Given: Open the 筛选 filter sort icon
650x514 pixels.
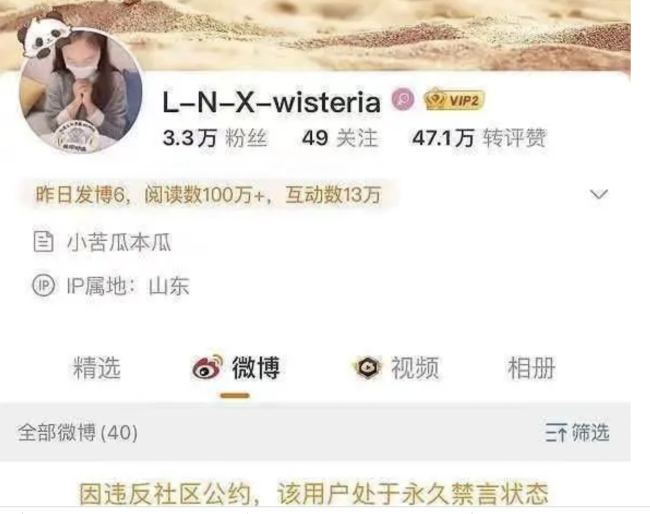Looking at the screenshot, I should click(556, 433).
